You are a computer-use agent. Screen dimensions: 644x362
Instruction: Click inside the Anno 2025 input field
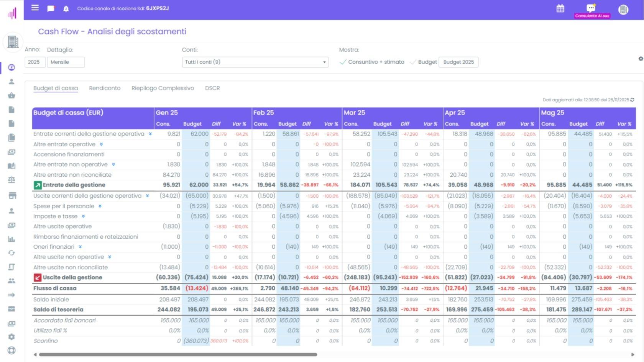(x=35, y=62)
